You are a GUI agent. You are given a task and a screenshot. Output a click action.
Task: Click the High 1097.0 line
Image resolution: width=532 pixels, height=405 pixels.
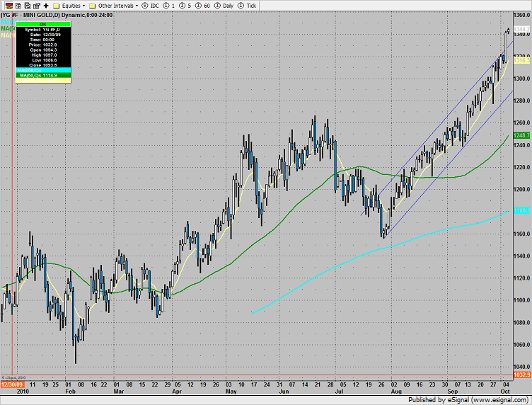click(44, 55)
